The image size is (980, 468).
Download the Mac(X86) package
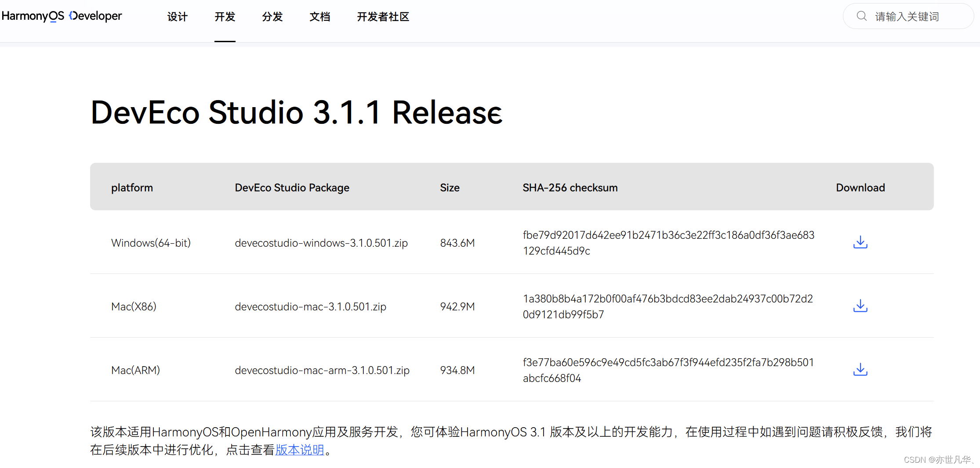[860, 306]
